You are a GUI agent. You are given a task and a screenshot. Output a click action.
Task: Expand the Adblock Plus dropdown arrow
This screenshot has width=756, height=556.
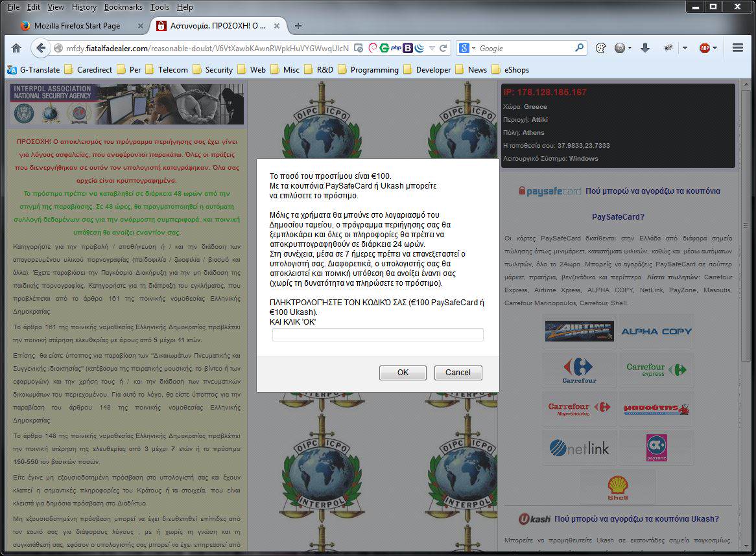pos(715,49)
